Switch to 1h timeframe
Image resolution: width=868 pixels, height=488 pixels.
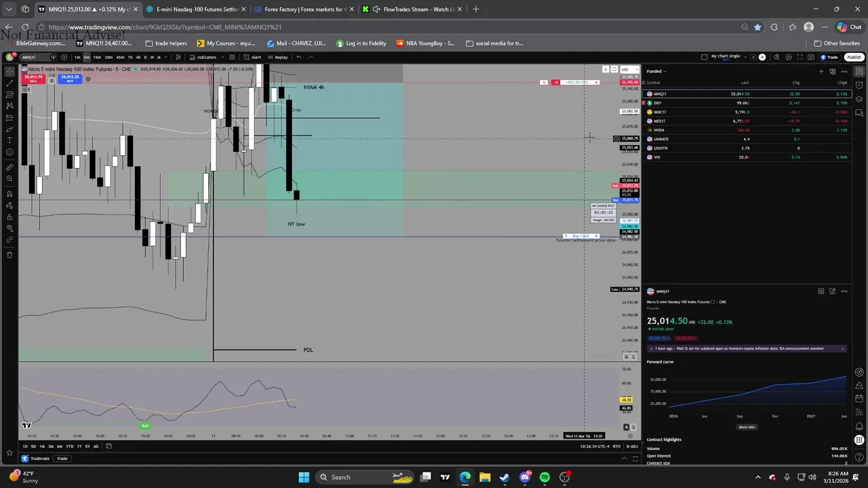[x=130, y=57]
